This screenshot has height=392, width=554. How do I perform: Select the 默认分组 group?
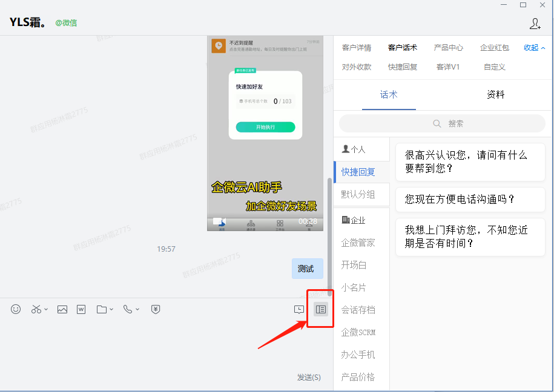click(x=362, y=194)
